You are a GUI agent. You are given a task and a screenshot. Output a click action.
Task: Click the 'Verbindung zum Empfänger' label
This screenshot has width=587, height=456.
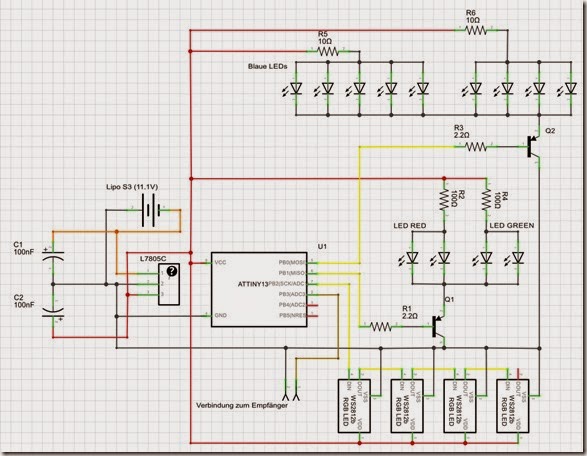point(242,405)
